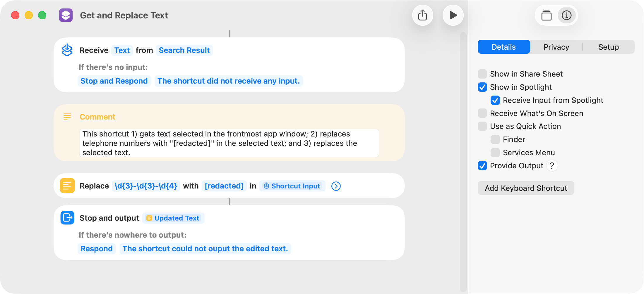This screenshot has width=644, height=294.
Task: Click the Comment action lines icon
Action: coord(67,117)
